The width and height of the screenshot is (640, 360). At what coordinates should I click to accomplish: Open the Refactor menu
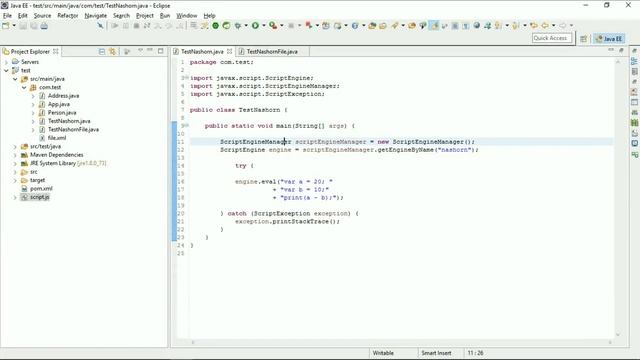click(68, 16)
